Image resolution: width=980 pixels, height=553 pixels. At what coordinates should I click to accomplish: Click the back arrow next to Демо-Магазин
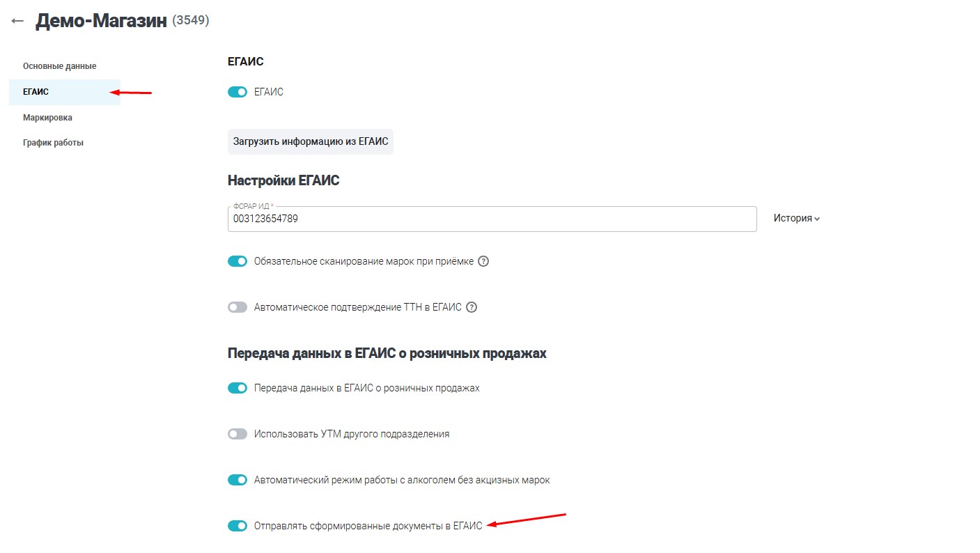tap(17, 21)
